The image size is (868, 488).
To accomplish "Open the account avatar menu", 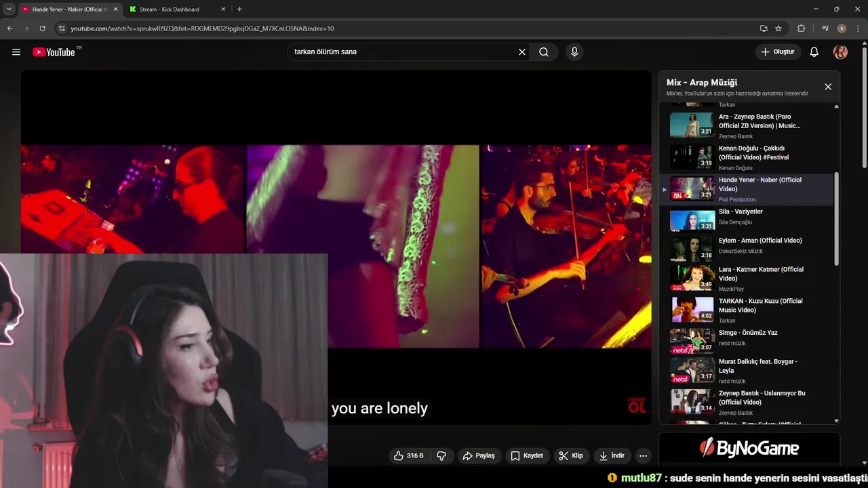I will click(840, 52).
